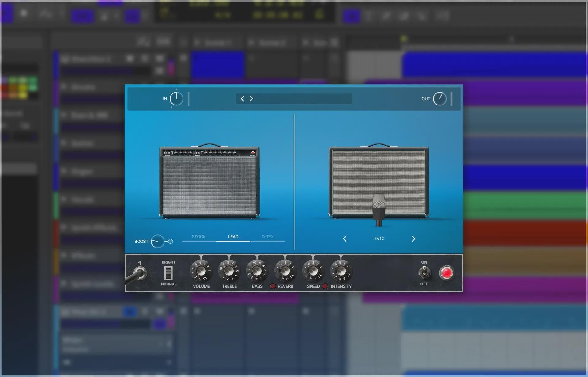Screen dimensions: 588x377
Task: Click the IN input level knob
Action: tap(176, 99)
